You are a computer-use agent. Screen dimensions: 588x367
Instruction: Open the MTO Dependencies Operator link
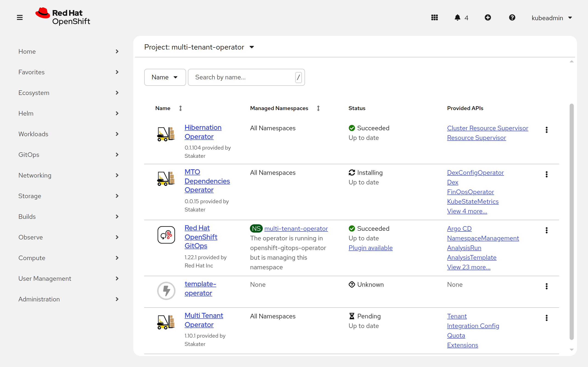pos(207,181)
